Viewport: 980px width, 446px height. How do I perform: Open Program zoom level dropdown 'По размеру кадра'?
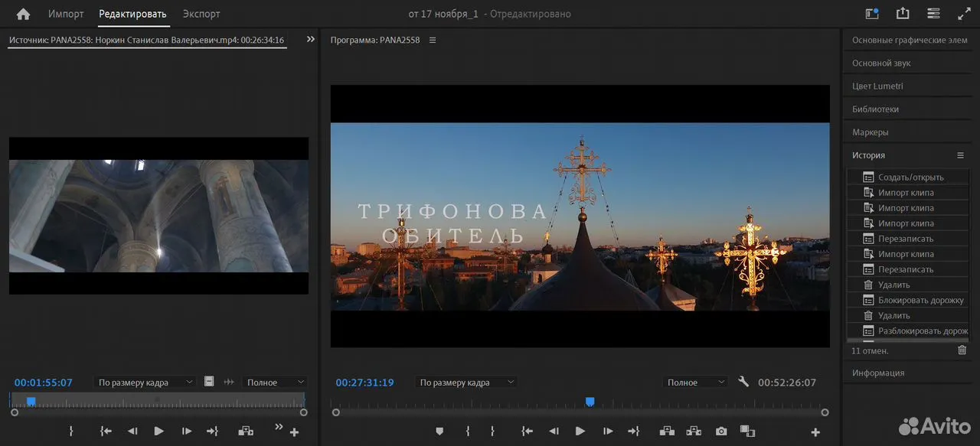[466, 382]
